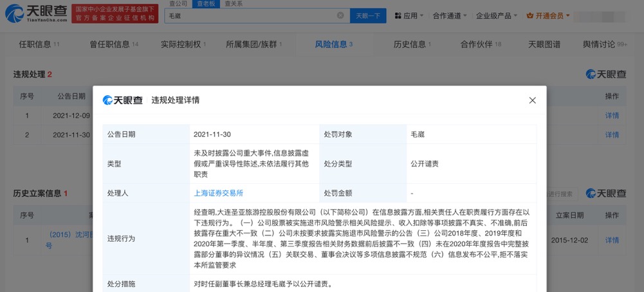Clear the search field with the X icon
Image resolution: width=644 pixels, height=292 pixels.
[x=340, y=15]
